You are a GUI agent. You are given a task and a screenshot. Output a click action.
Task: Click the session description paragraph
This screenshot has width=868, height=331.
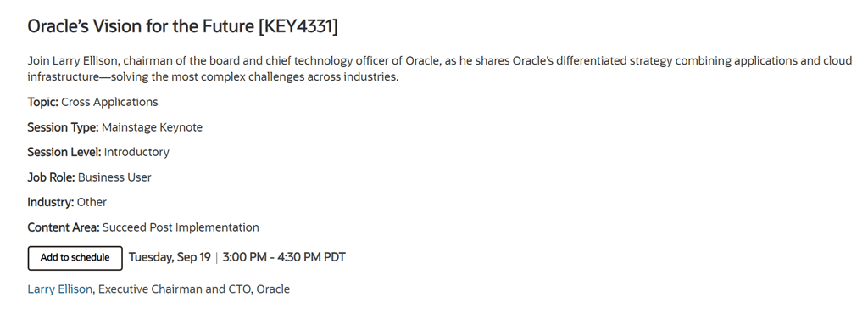pos(440,68)
